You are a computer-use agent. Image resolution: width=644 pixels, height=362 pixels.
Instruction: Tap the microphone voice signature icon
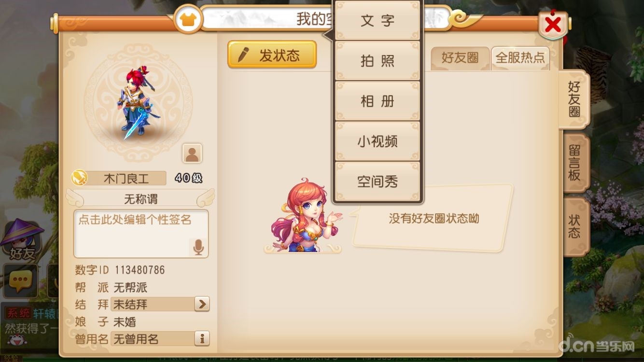pyautogui.click(x=198, y=247)
